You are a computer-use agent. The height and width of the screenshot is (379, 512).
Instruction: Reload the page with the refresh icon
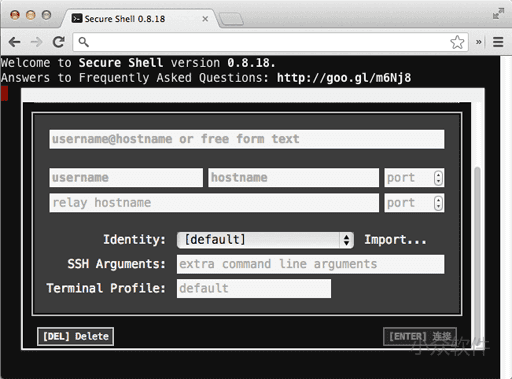(x=59, y=42)
